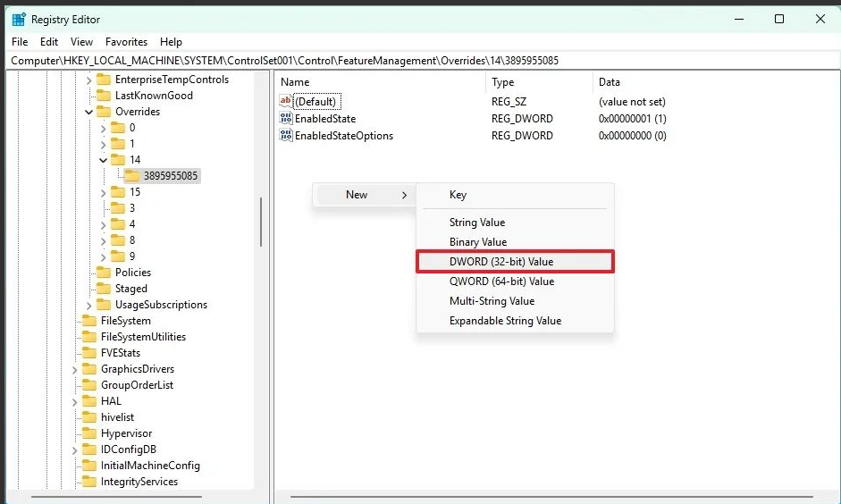This screenshot has height=504, width=841.
Task: Click the Policies folder icon
Action: click(104, 273)
